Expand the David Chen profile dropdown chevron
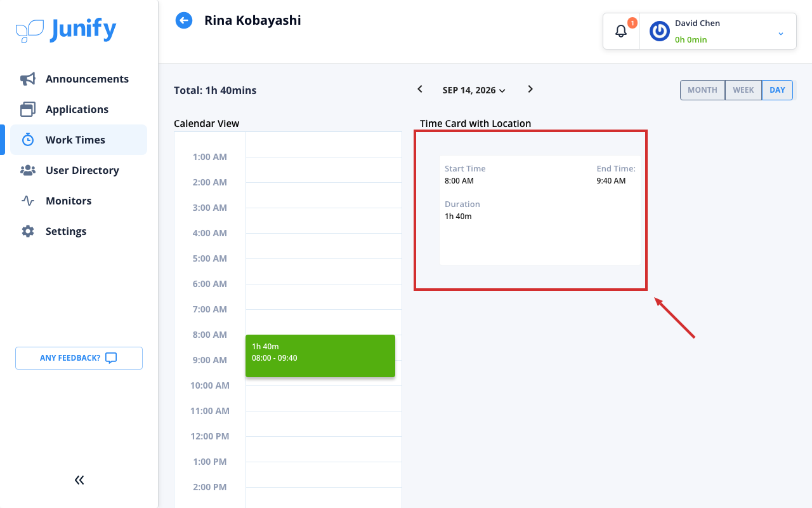Screen dimensions: 812x508 (781, 33)
